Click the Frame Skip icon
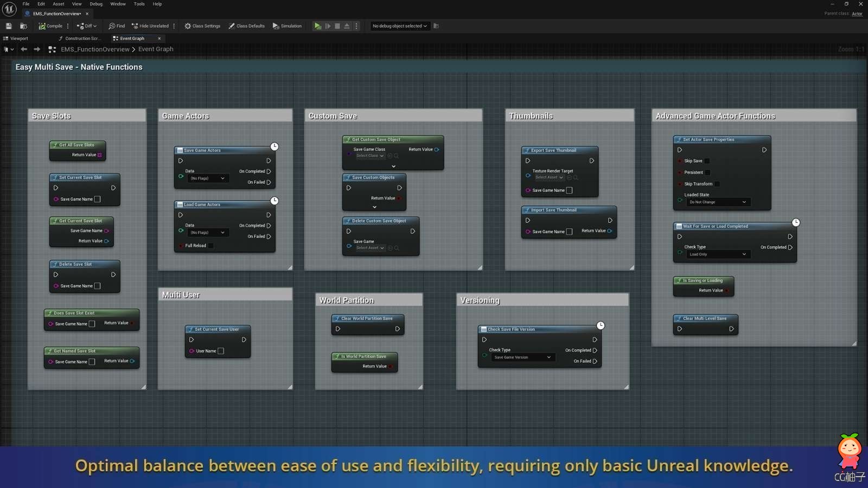868x488 pixels. (x=328, y=26)
